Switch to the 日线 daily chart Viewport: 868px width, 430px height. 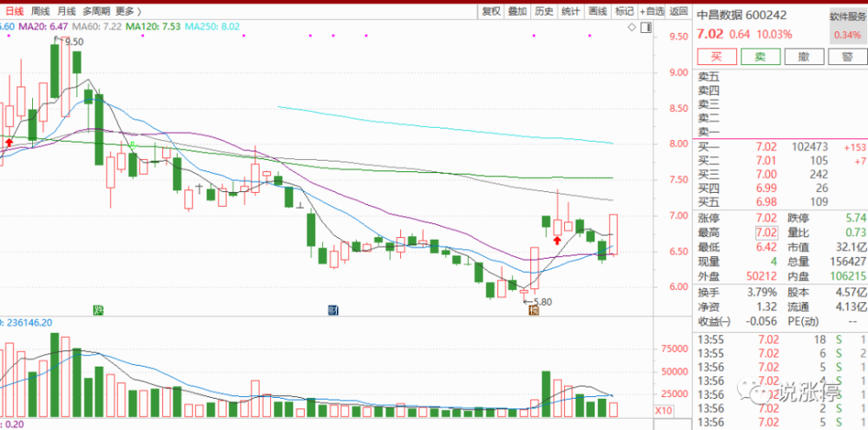[x=15, y=11]
